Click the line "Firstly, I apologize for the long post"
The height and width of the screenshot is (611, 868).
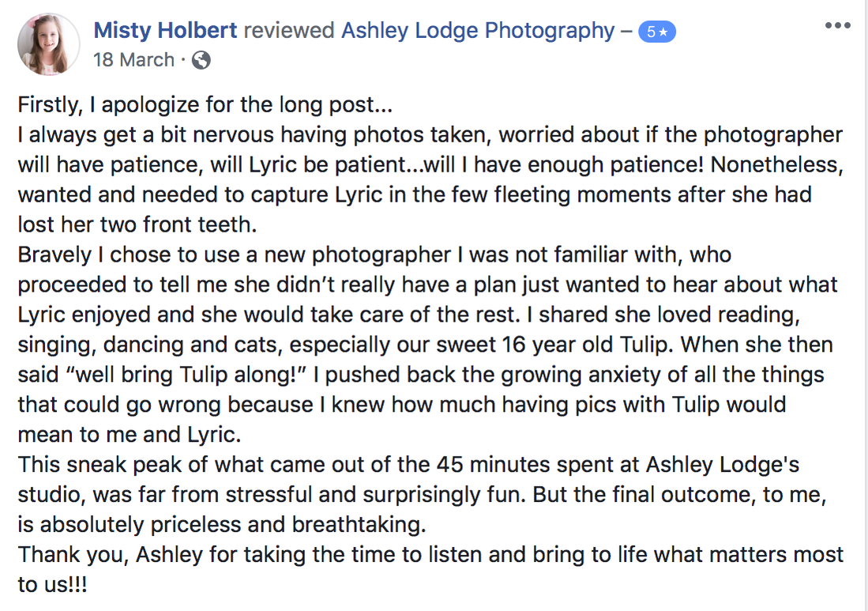point(205,104)
